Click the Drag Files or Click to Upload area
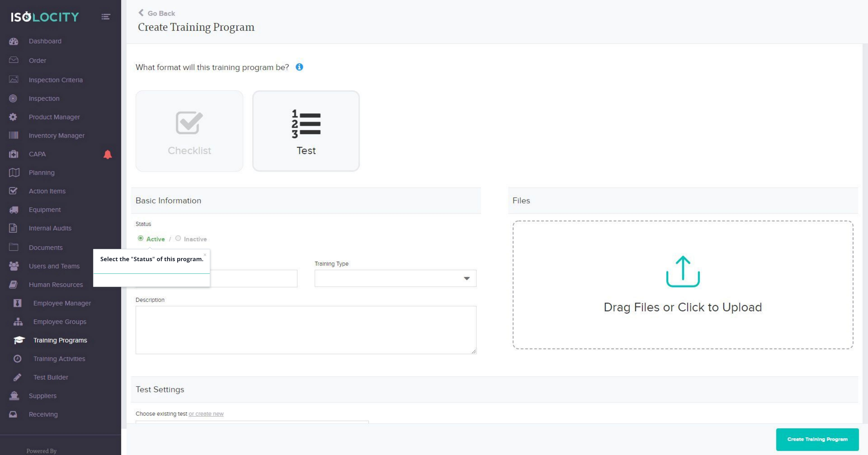 [683, 285]
